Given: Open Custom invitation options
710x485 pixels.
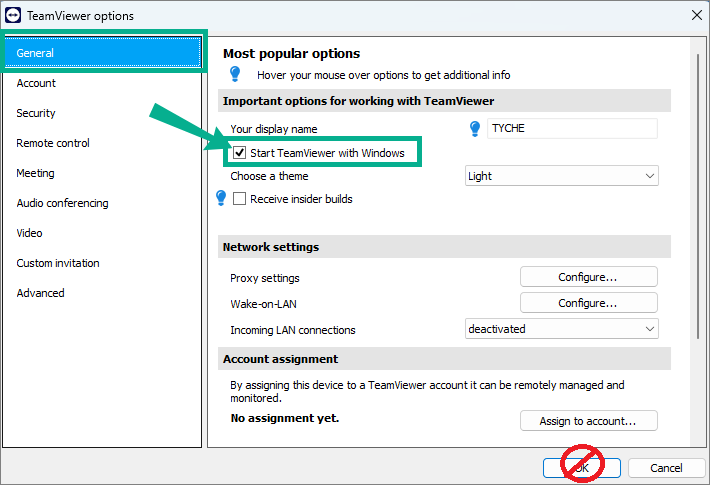Looking at the screenshot, I should click(x=102, y=263).
